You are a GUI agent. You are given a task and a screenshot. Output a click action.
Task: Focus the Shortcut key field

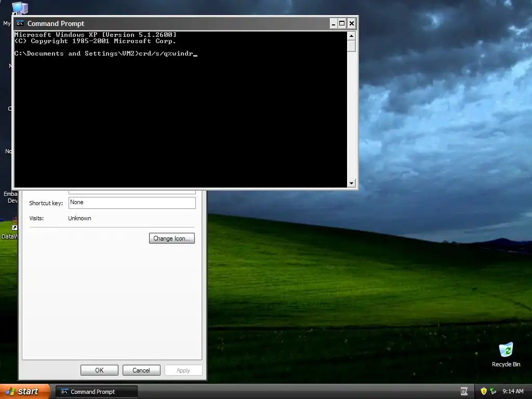click(x=132, y=203)
